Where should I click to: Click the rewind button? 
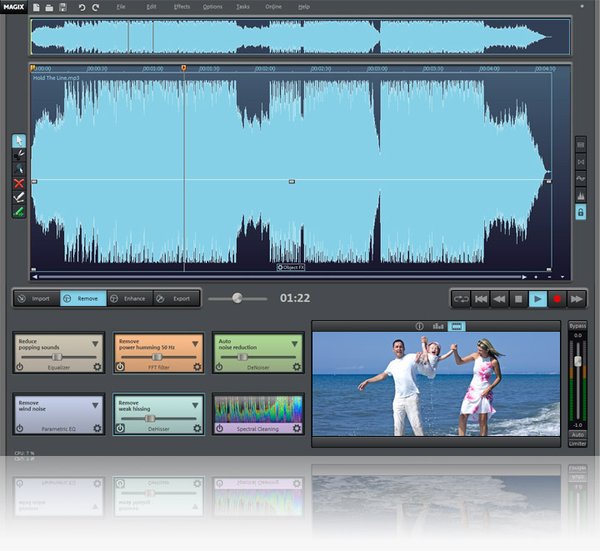tap(499, 299)
